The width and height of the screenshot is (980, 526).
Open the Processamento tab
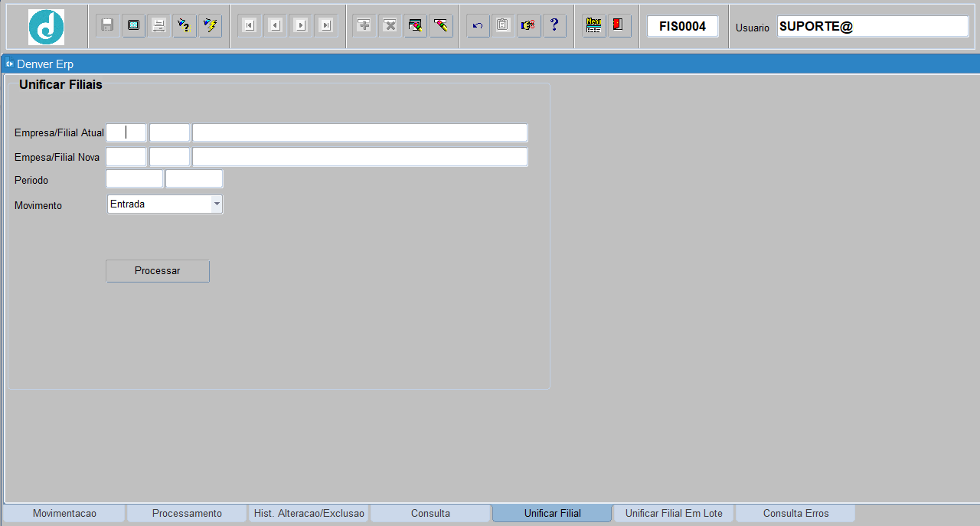[x=187, y=513]
